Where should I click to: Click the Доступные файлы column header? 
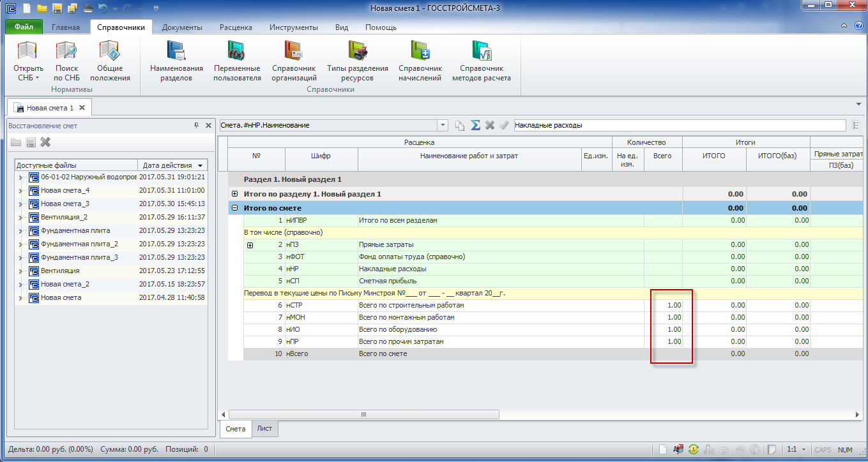click(x=77, y=165)
